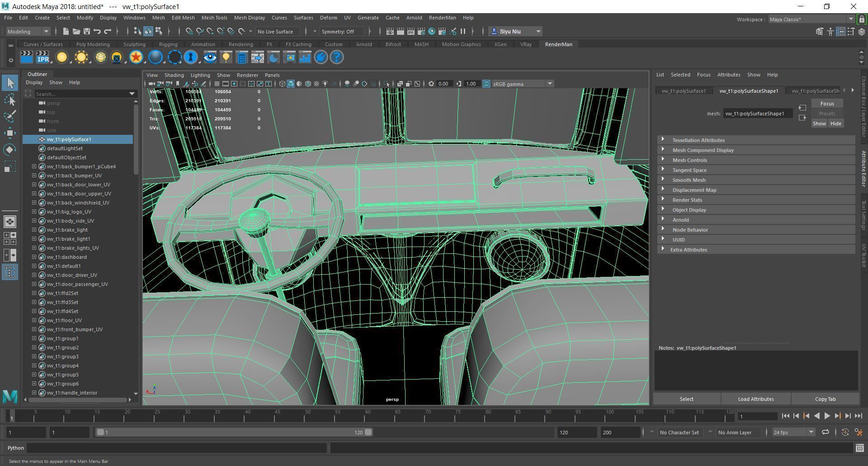Click the range slider bar handle at 120
868x466 pixels.
click(368, 433)
